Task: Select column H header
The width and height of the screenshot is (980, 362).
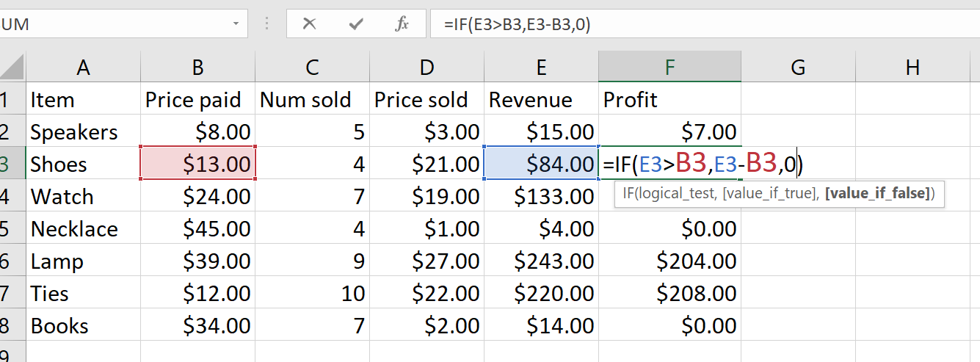Action: point(912,68)
